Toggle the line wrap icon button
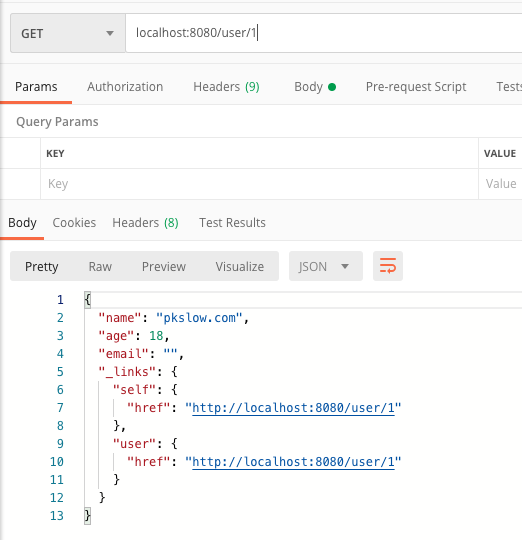 (388, 266)
